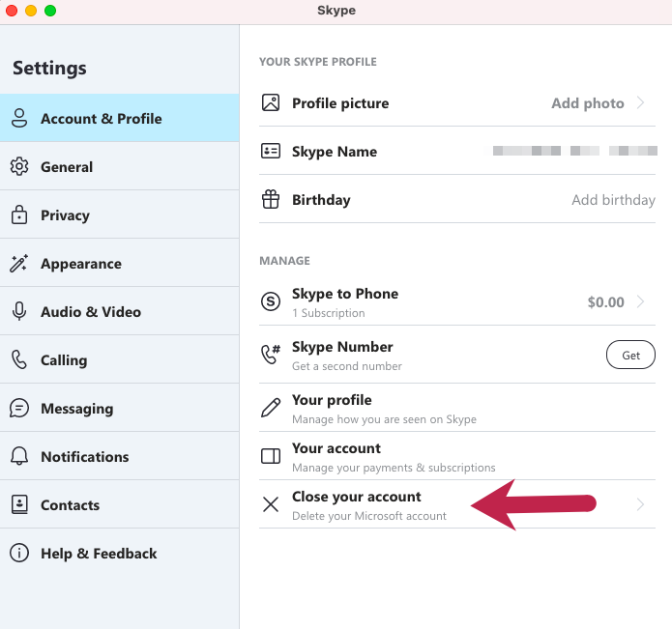Click 'Manage your payments & subscriptions' text
672x629 pixels.
[394, 468]
